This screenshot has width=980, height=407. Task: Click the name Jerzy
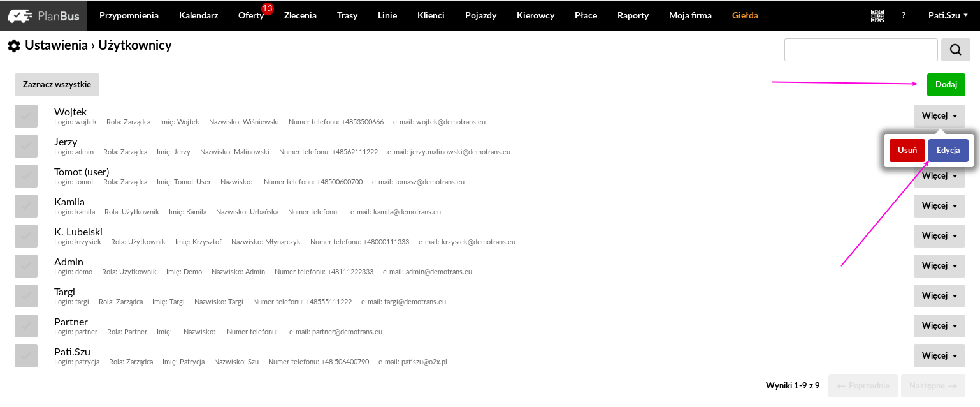coord(66,142)
